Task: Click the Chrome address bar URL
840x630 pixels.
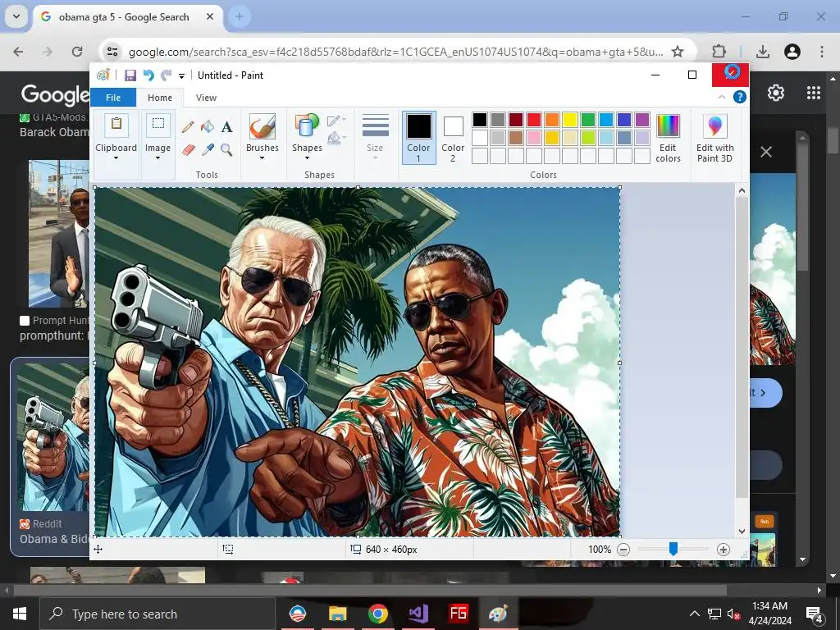Action: (395, 52)
